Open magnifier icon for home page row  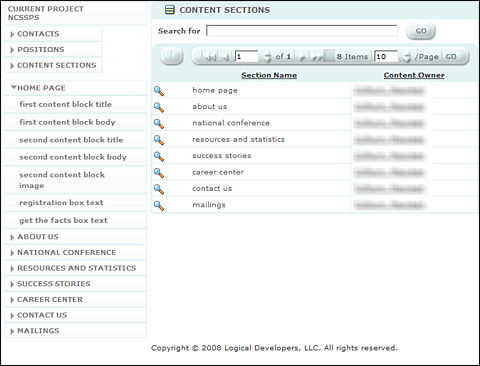[159, 91]
